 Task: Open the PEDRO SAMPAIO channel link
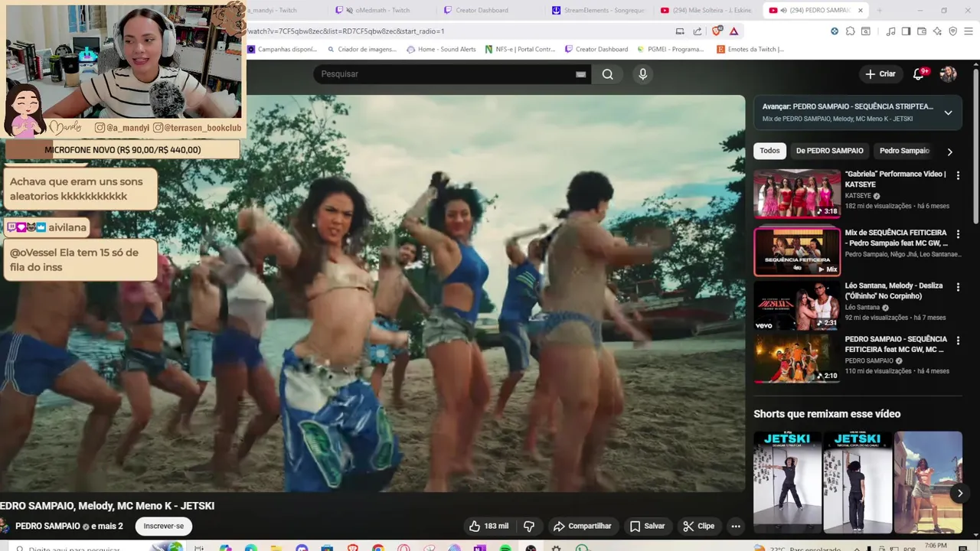tap(47, 527)
